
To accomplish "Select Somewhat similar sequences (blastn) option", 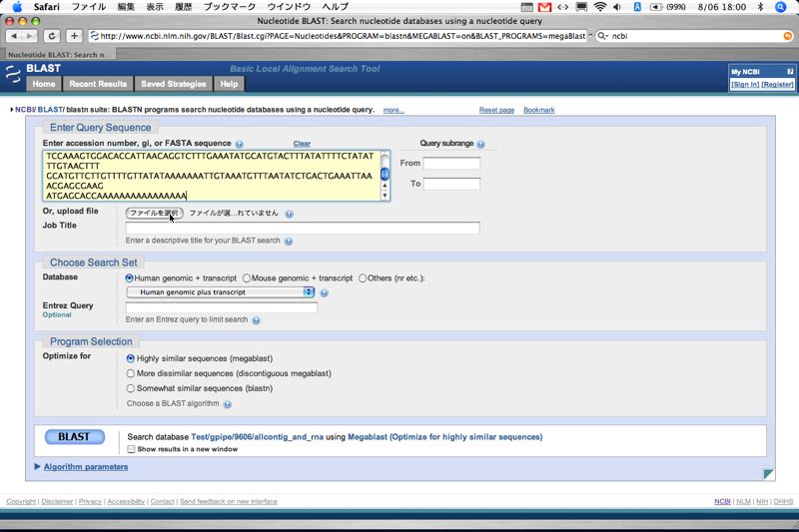I will 131,388.
